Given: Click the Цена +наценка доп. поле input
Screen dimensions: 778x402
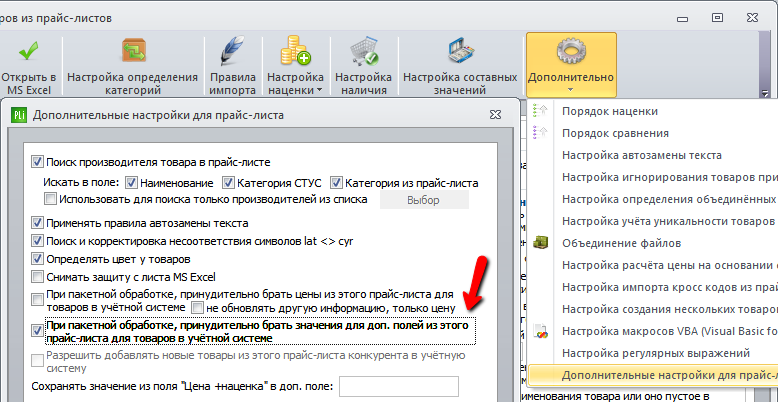Looking at the screenshot, I should click(398, 386).
